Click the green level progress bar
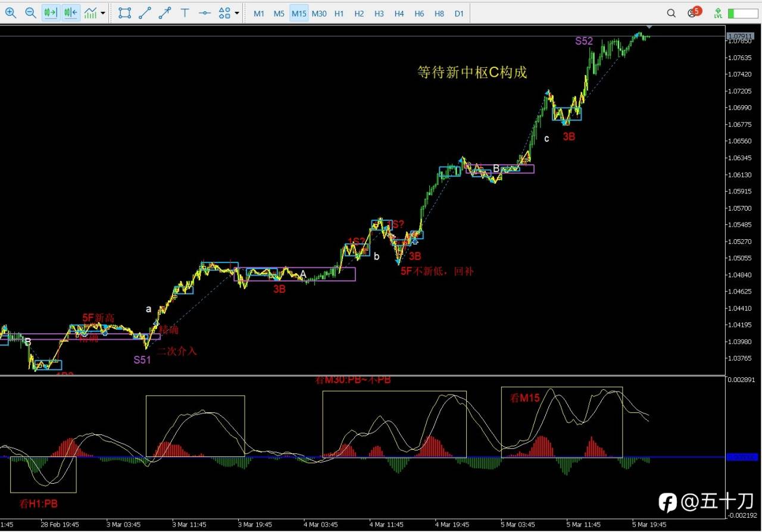This screenshot has width=762, height=532. coord(742,13)
